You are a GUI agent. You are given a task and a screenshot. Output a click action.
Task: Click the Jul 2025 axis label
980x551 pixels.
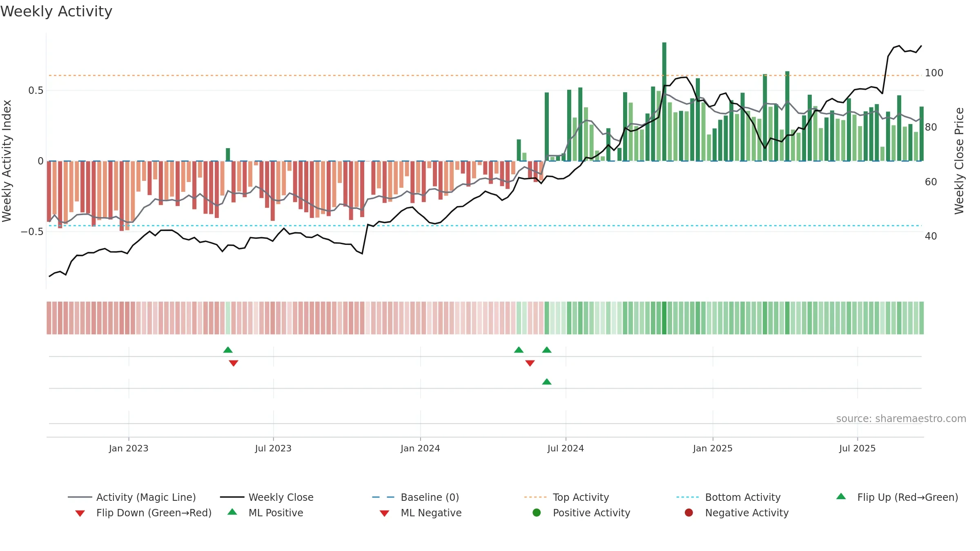point(857,449)
